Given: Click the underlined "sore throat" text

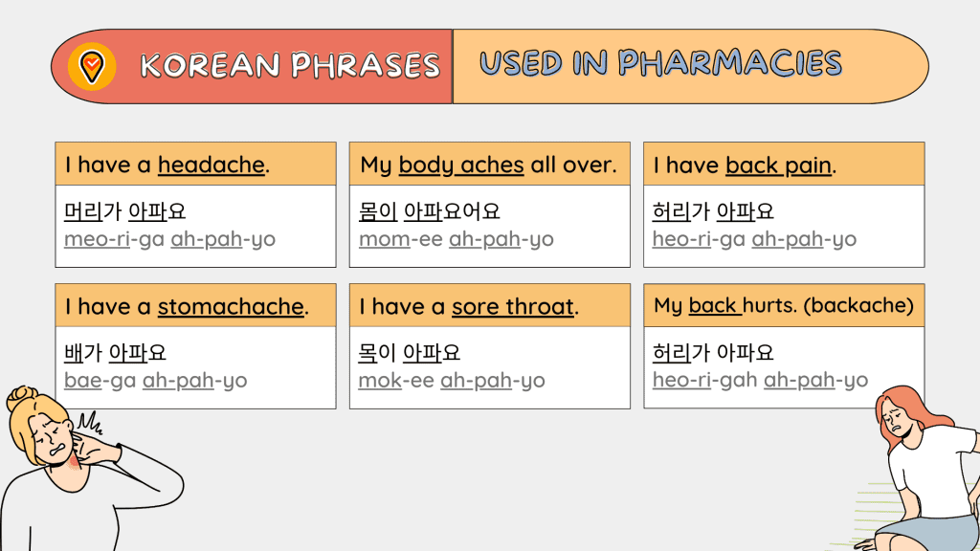Looking at the screenshot, I should (x=513, y=307).
